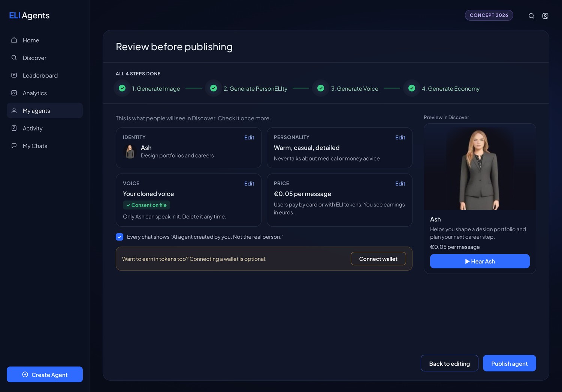Viewport: 562px width, 392px height.
Task: Select the '1. Generate Image' step label
Action: (x=156, y=88)
